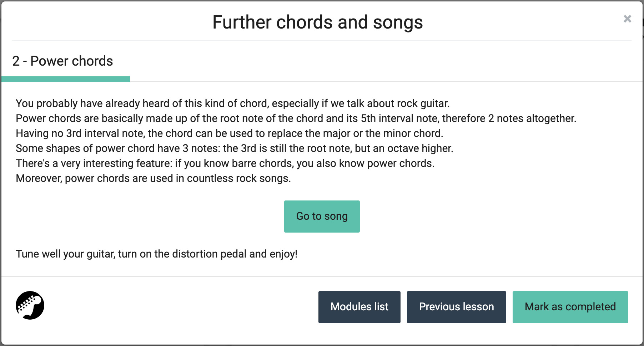The image size is (644, 346).
Task: Select the rock guitar introduction sentence
Action: (x=232, y=103)
